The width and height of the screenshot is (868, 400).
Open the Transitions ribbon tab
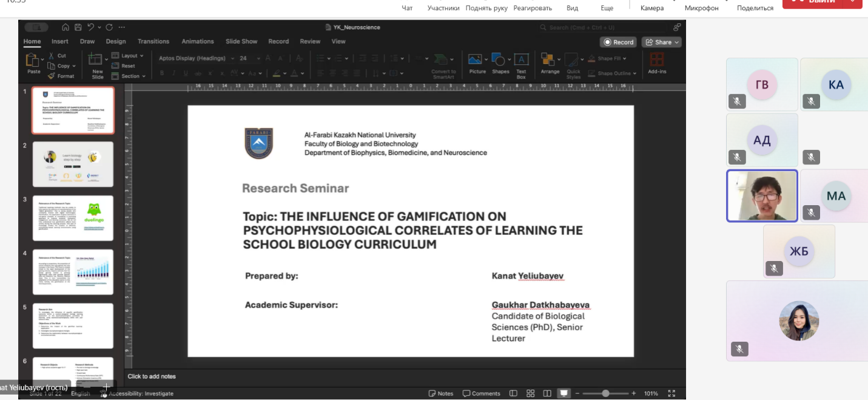pyautogui.click(x=153, y=41)
